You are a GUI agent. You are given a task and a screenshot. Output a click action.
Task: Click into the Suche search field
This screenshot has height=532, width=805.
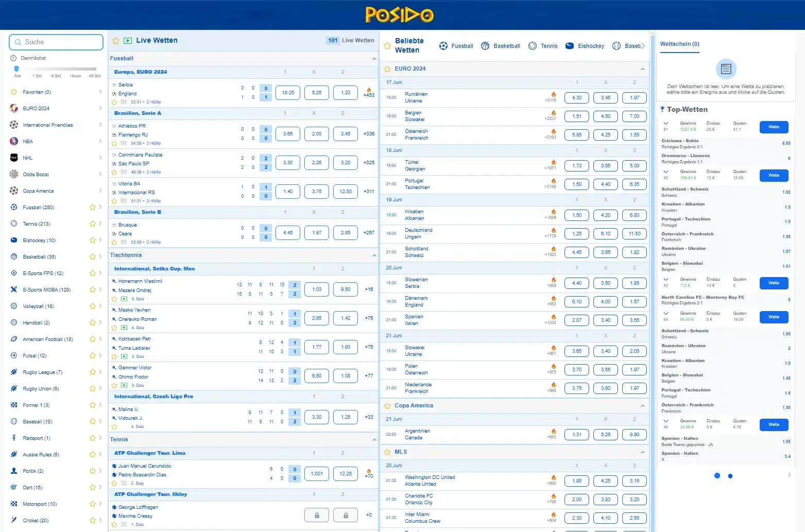click(56, 42)
